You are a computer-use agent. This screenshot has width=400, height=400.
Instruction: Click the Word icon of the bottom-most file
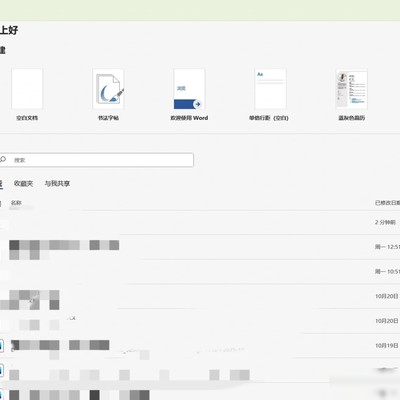click(x=1, y=395)
